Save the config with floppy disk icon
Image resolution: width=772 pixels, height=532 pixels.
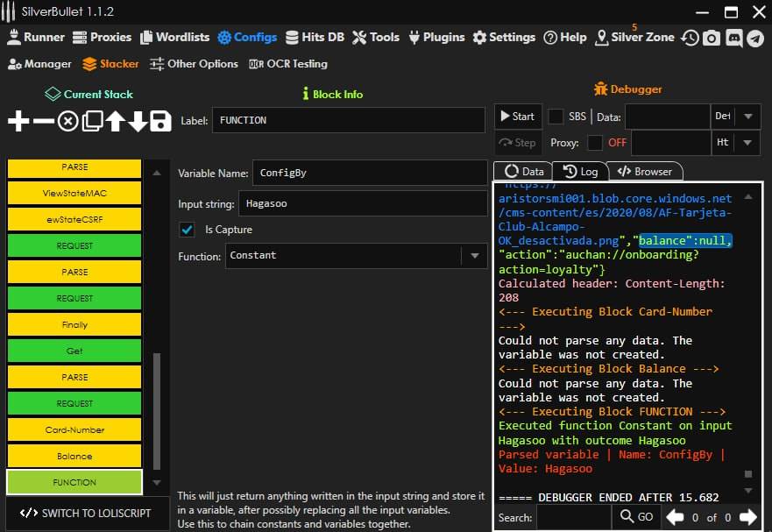tap(160, 121)
